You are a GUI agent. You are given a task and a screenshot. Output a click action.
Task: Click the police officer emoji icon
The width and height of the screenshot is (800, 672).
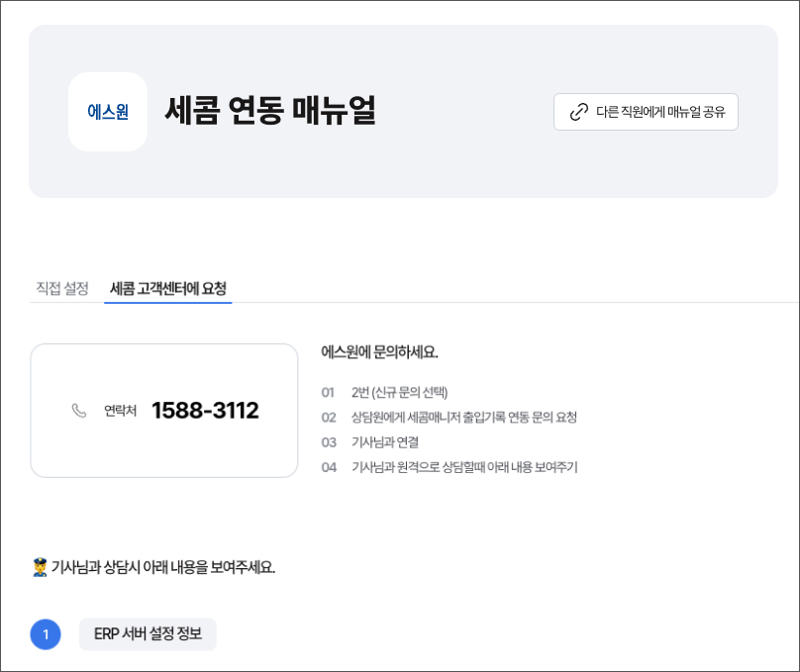click(40, 568)
